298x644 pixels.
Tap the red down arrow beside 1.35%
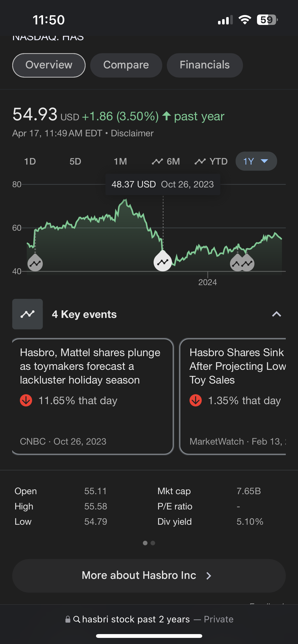pos(196,400)
